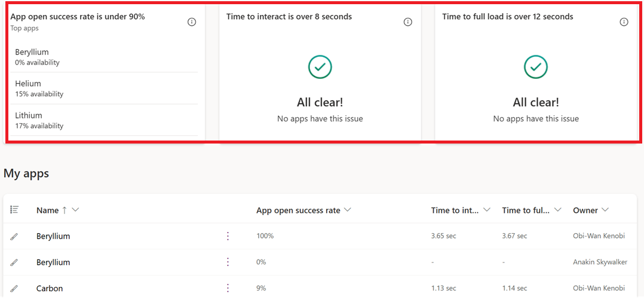This screenshot has width=644, height=302.
Task: Click edit pencil for Anakin Skywalker's Beryllium app
Action: coord(14,262)
